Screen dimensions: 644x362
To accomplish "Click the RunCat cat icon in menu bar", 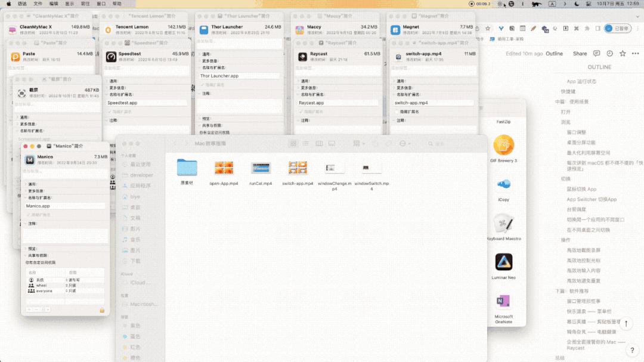I will pos(537,4).
